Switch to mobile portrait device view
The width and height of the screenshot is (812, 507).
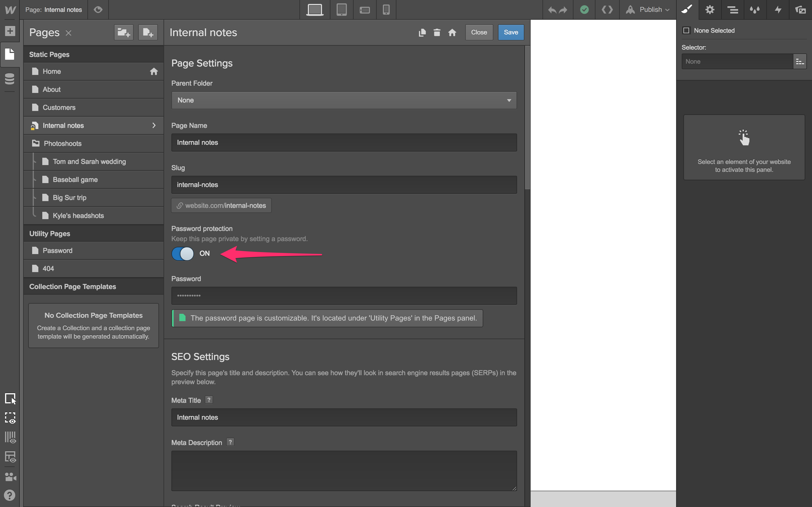pos(386,10)
